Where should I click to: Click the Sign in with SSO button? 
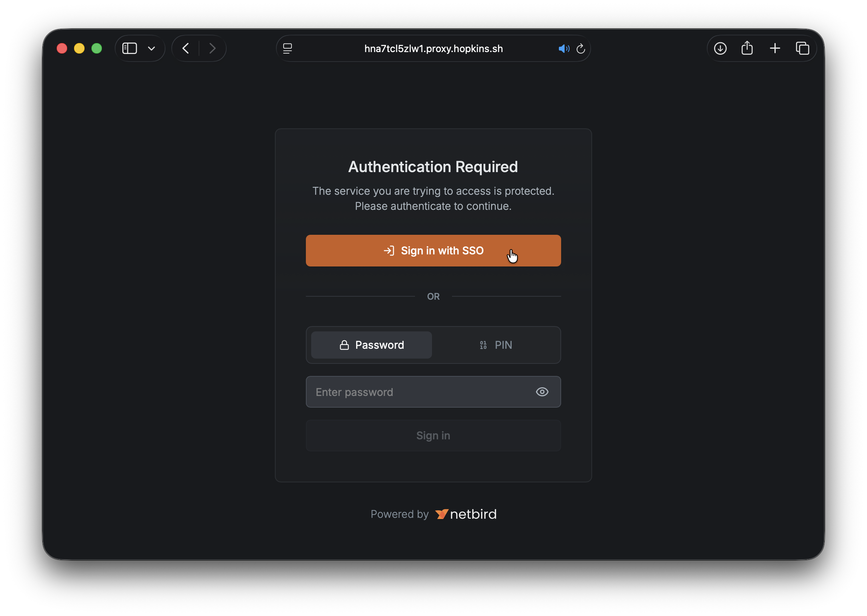tap(433, 250)
